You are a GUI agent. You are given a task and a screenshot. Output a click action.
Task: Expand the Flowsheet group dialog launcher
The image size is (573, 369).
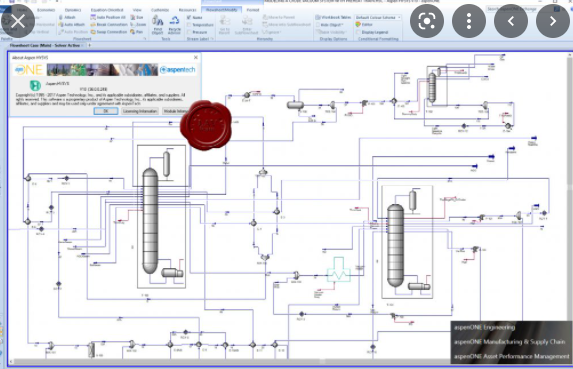tap(145, 38)
